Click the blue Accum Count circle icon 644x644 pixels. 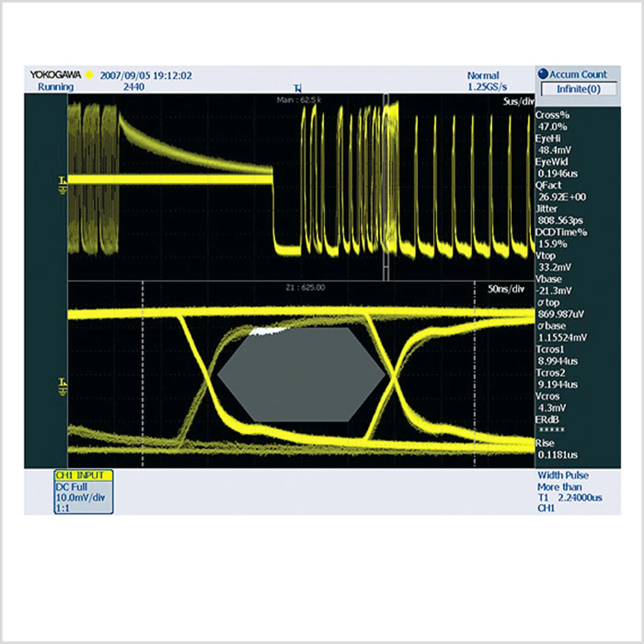[x=542, y=74]
